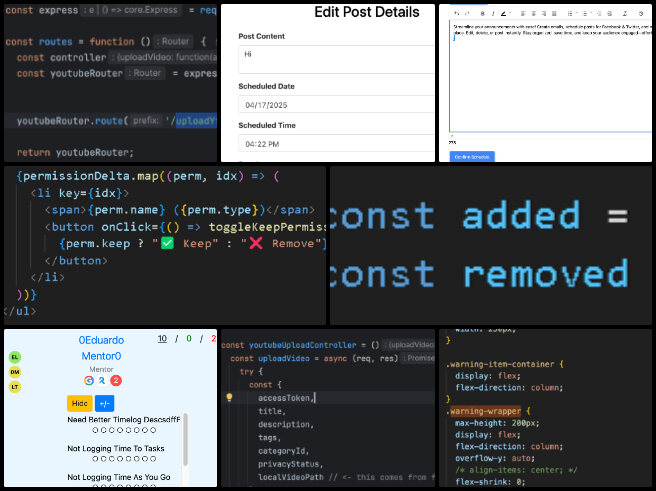
Task: Click privacyStatus in the destructuring list
Action: point(290,464)
